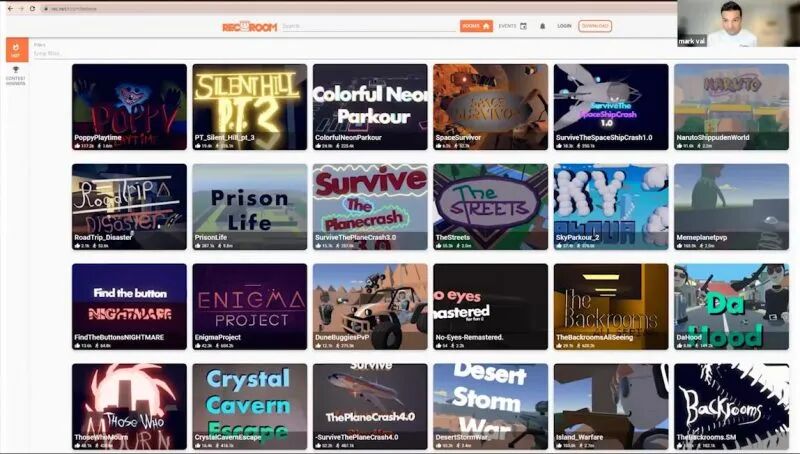Open the ColorfulNeonParkour room
This screenshot has height=454, width=800.
(x=370, y=107)
